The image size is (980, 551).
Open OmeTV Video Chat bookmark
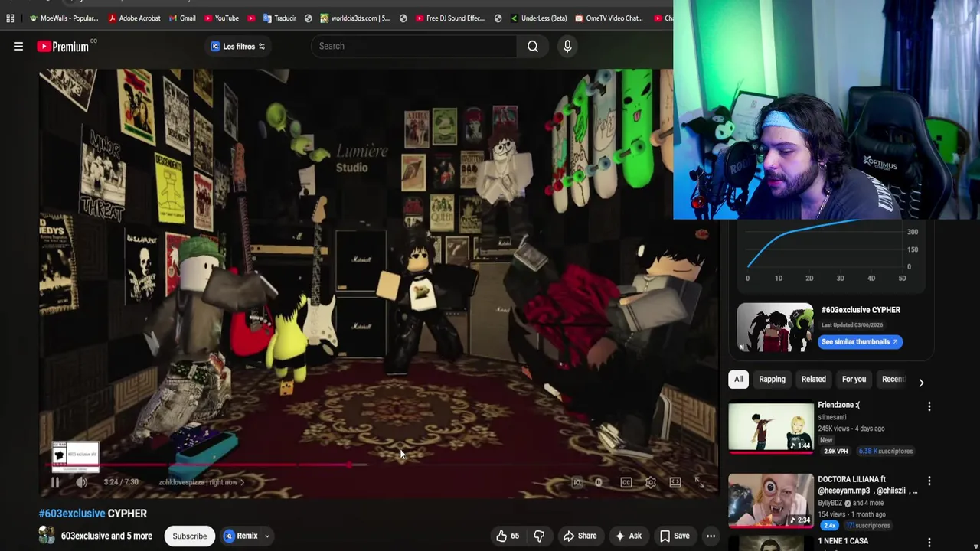click(609, 18)
